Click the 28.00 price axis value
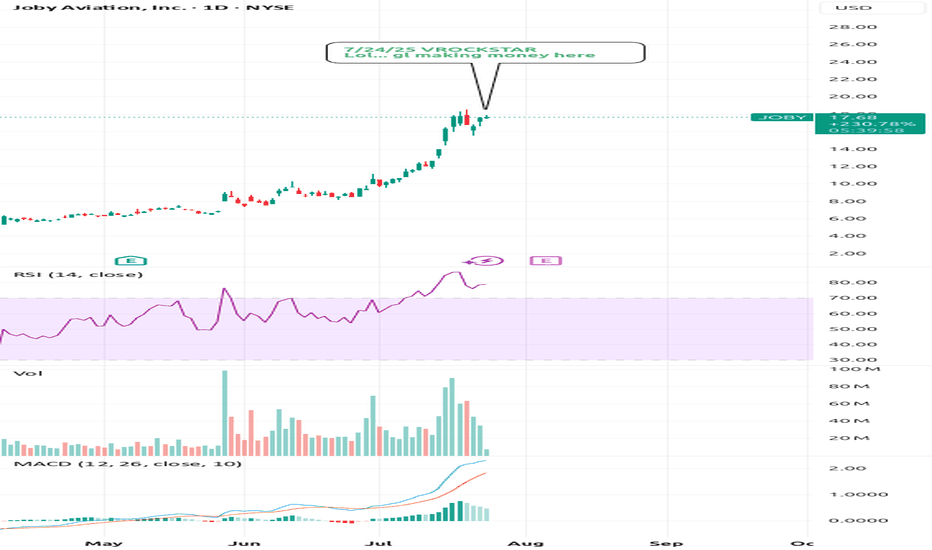This screenshot has height=550, width=932. pyautogui.click(x=853, y=27)
